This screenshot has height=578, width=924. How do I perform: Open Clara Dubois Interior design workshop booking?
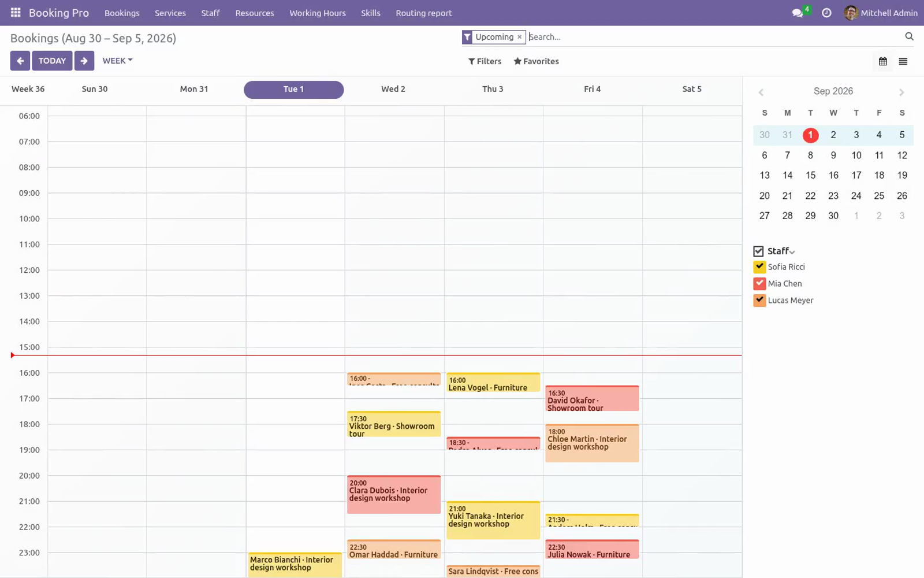[x=394, y=495]
